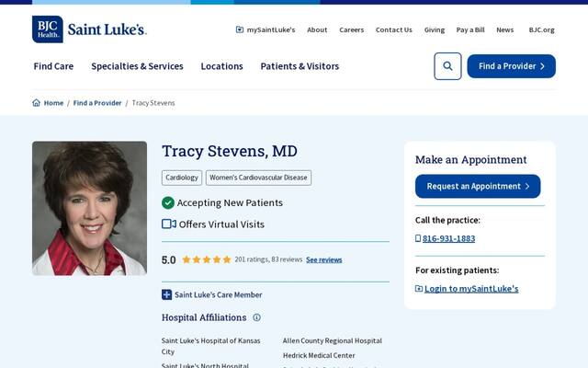
Task: Click Hospital Affiliations heading
Action: 204,317
